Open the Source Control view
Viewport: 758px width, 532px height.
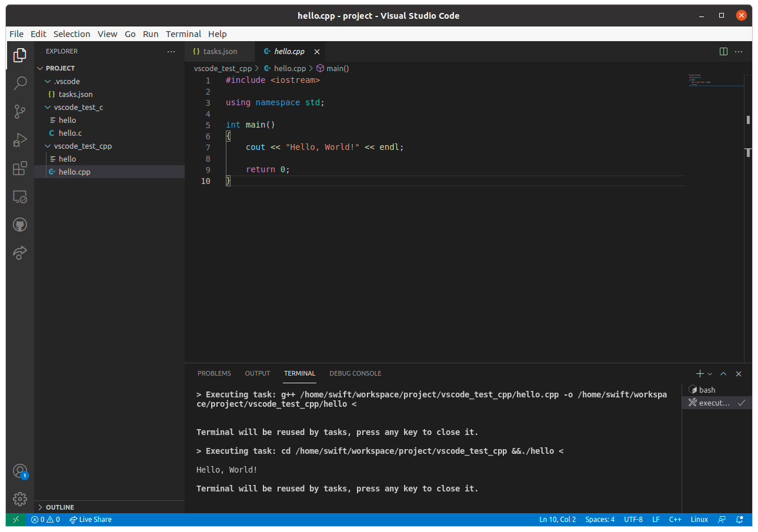click(x=20, y=111)
